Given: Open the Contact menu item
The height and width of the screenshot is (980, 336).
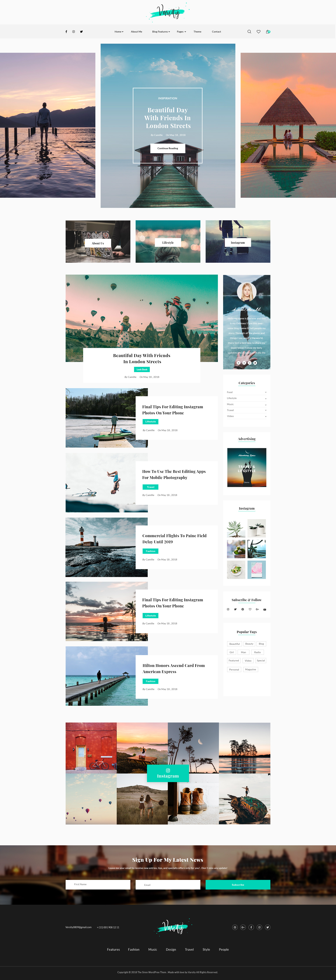Looking at the screenshot, I should point(216,32).
